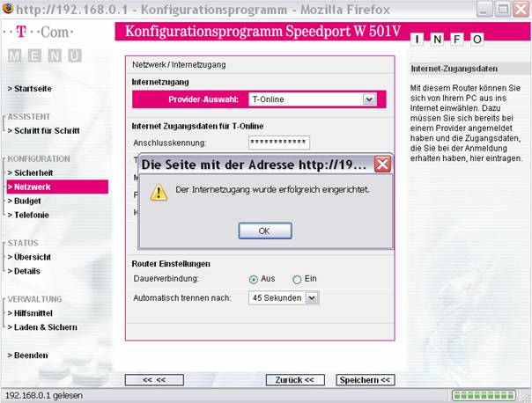
Task: Click the 'Dauerverbindung:' label
Action: pyautogui.click(x=166, y=279)
